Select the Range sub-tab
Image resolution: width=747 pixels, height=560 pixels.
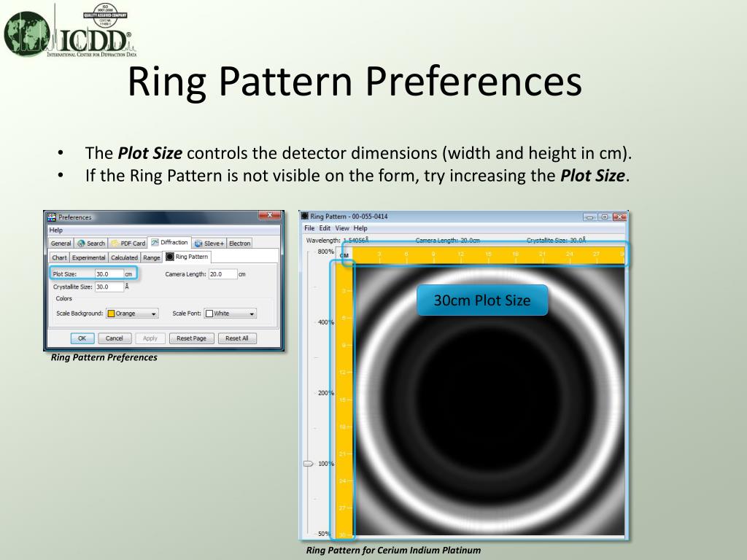152,257
